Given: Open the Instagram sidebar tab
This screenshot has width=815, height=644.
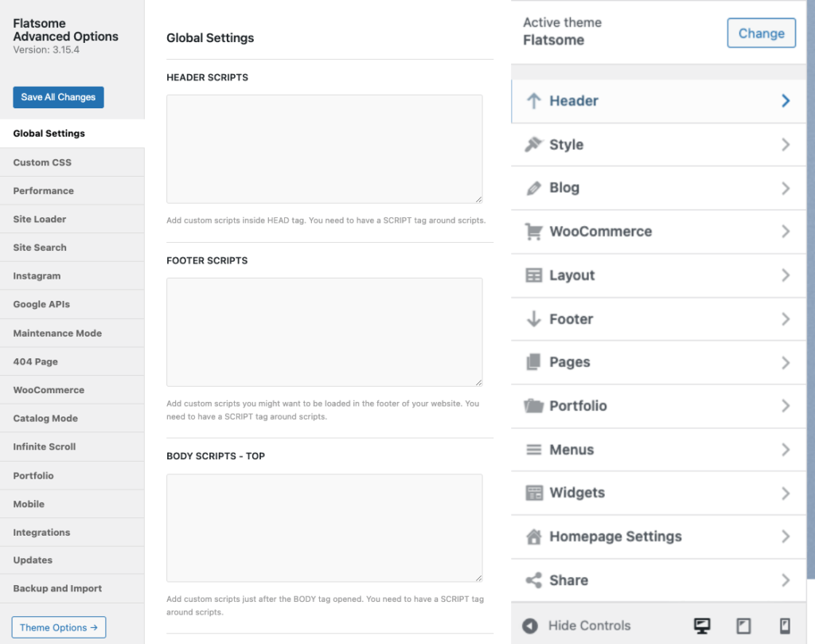Looking at the screenshot, I should 72,276.
